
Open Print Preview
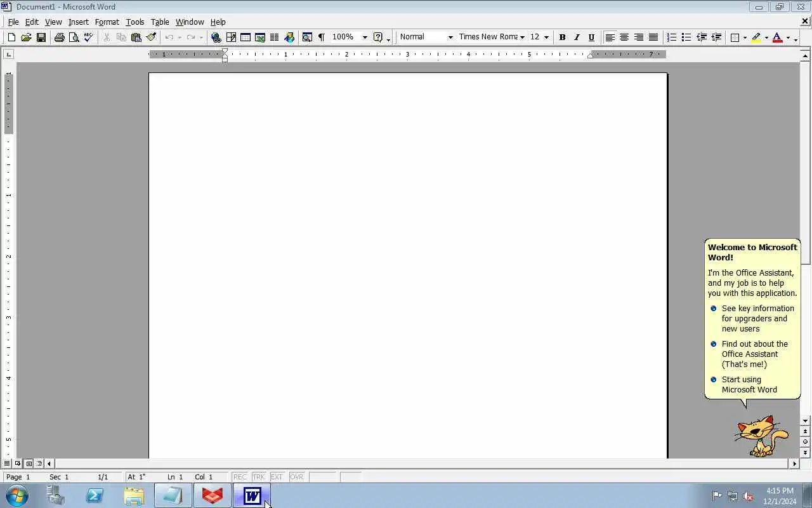pos(74,37)
